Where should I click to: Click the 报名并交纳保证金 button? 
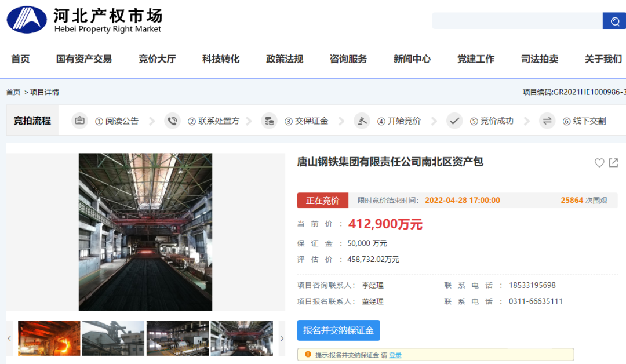(x=339, y=330)
